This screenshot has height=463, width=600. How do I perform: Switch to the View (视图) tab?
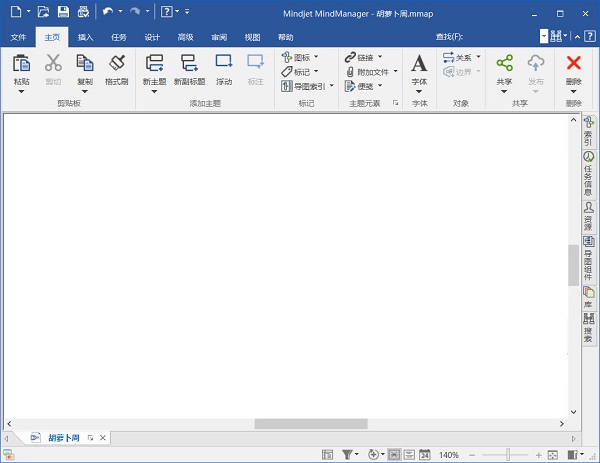point(252,37)
